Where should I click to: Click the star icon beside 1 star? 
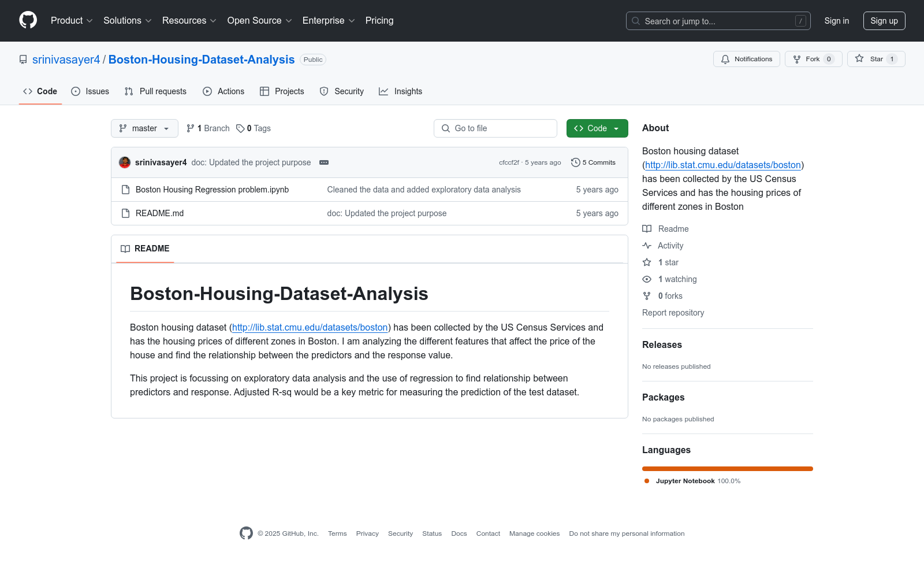pos(647,262)
